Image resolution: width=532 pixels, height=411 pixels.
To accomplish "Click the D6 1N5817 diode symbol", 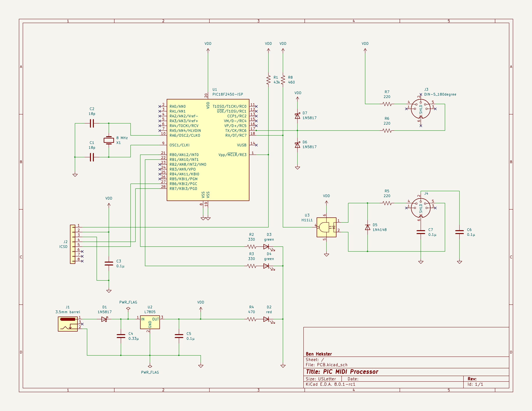I will [297, 145].
